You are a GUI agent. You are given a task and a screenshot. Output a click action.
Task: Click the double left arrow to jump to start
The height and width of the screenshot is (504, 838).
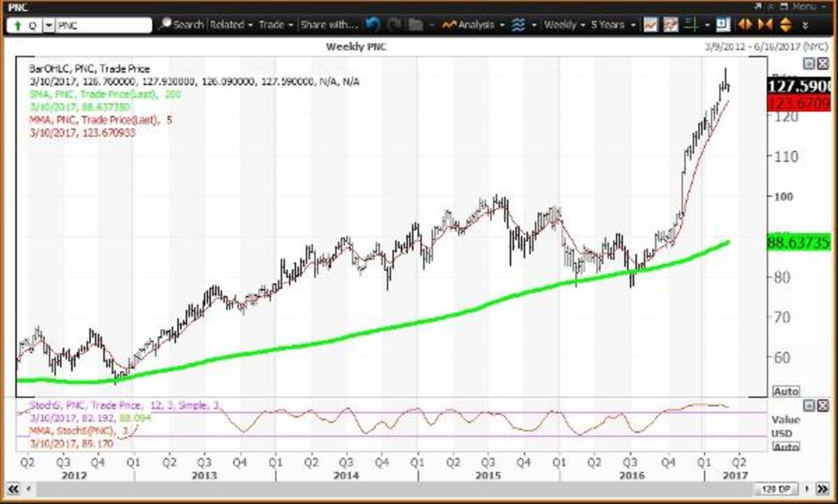[x=12, y=489]
